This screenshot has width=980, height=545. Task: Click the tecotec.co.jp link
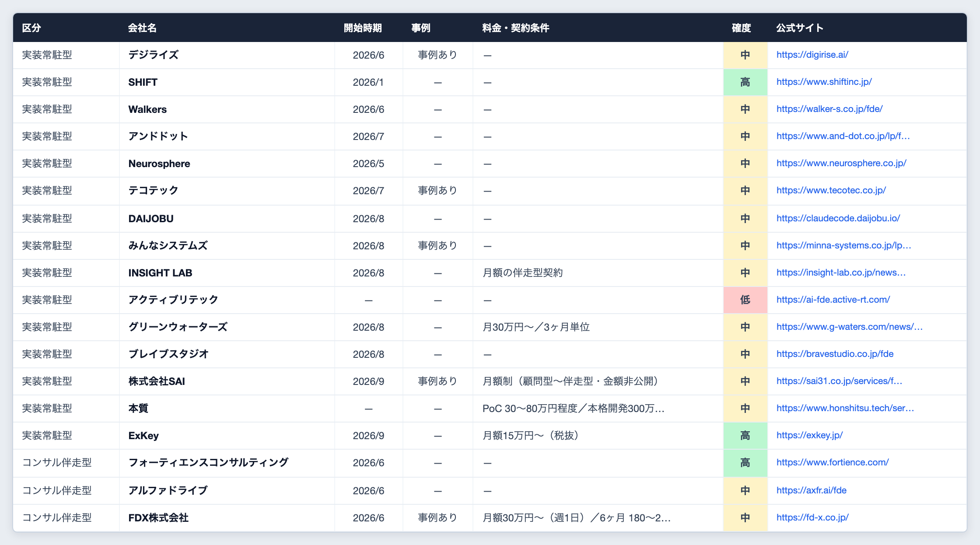tap(831, 190)
